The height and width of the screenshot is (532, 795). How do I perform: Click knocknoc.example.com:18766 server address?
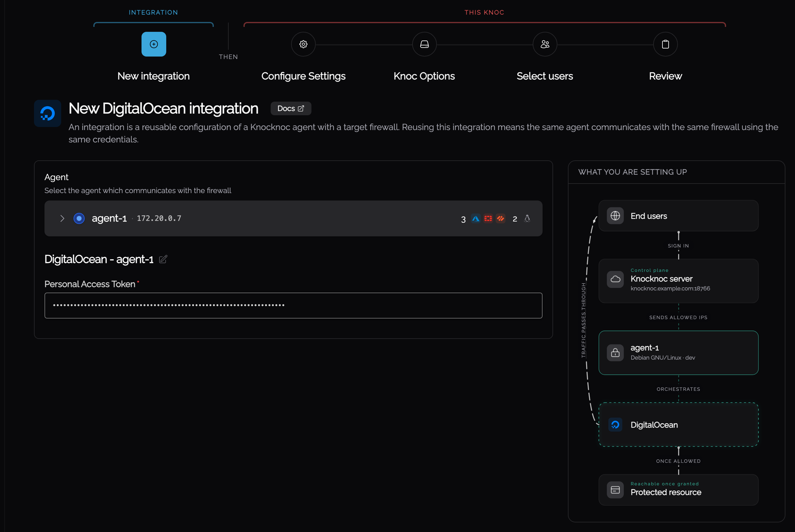[670, 288]
